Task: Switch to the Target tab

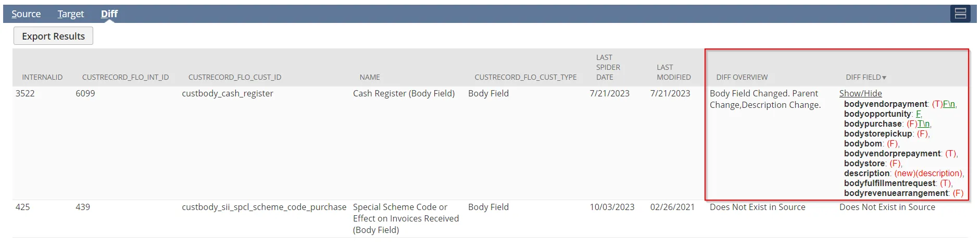Action: pyautogui.click(x=71, y=14)
